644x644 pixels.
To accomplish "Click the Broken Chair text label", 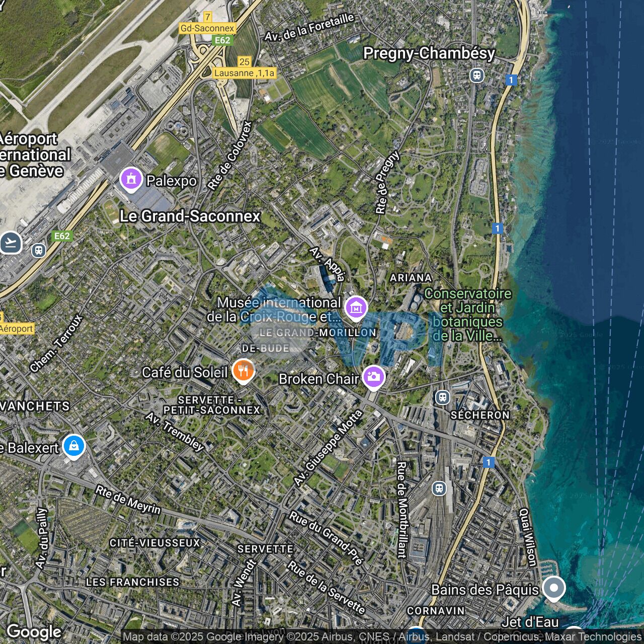I will (318, 379).
